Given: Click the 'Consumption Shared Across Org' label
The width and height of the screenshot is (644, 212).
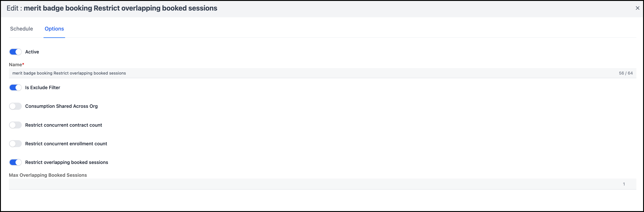Looking at the screenshot, I should 61,106.
